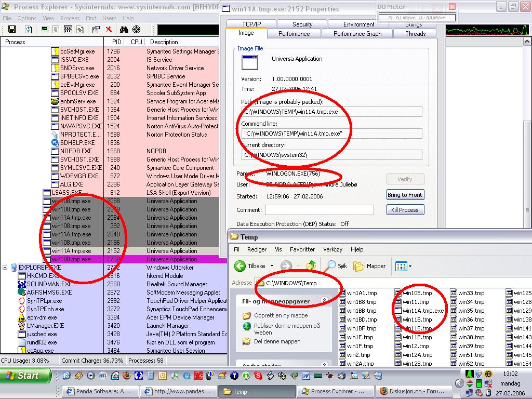532x399 pixels.
Task: Open the Favoritter menu in Temp window
Action: (x=302, y=249)
